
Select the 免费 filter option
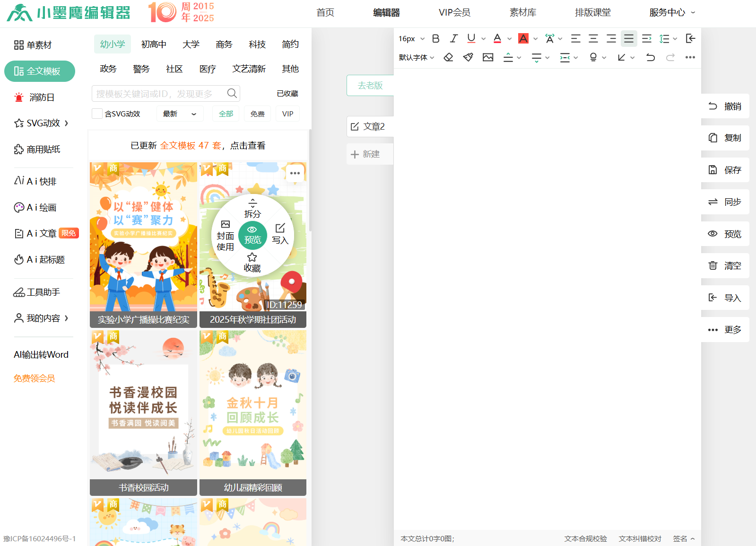(257, 114)
